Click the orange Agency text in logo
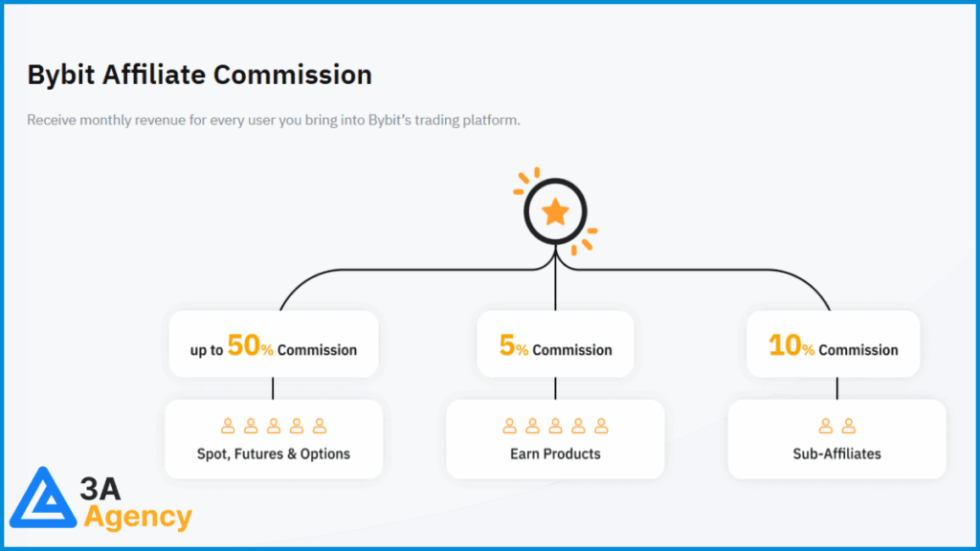980x551 pixels. 138,518
